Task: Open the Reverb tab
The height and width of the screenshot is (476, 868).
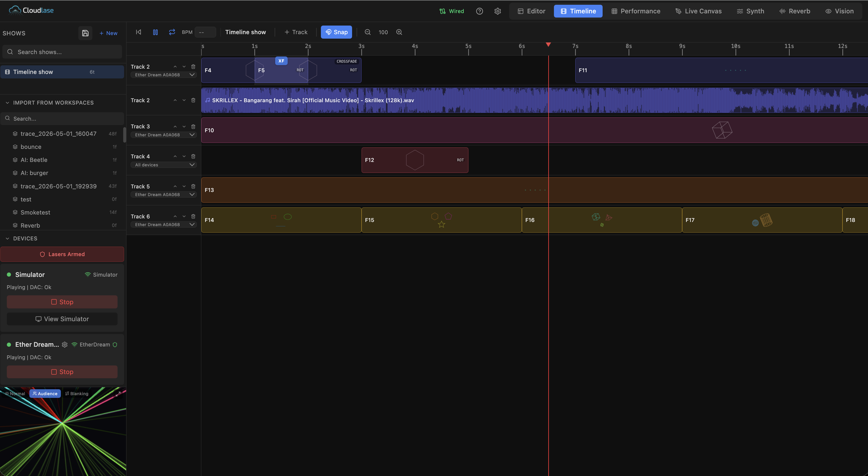Action: tap(795, 11)
